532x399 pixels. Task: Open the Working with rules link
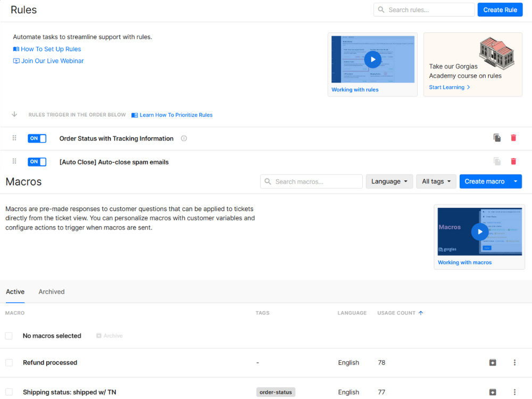click(x=355, y=89)
